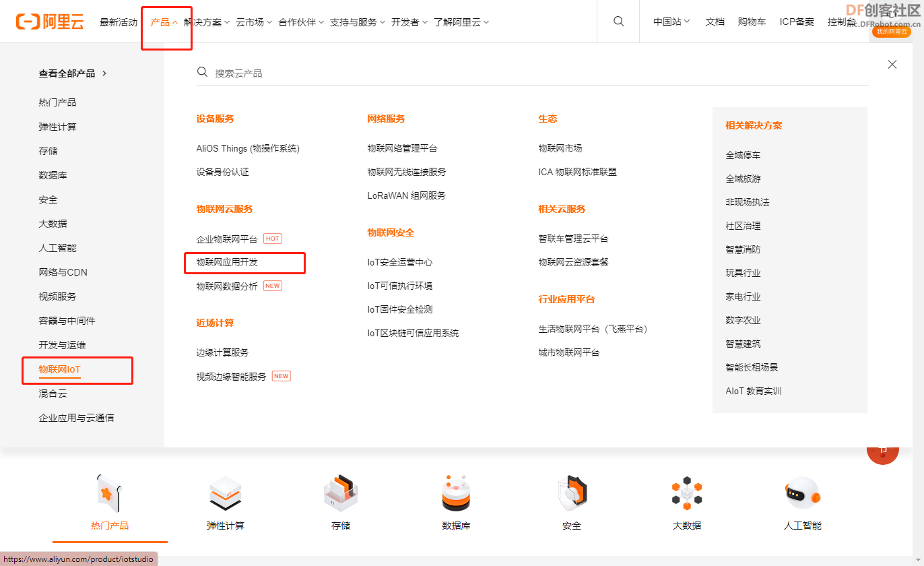Open AIoT 教育实训 solution
This screenshot has height=566, width=924.
coord(754,391)
